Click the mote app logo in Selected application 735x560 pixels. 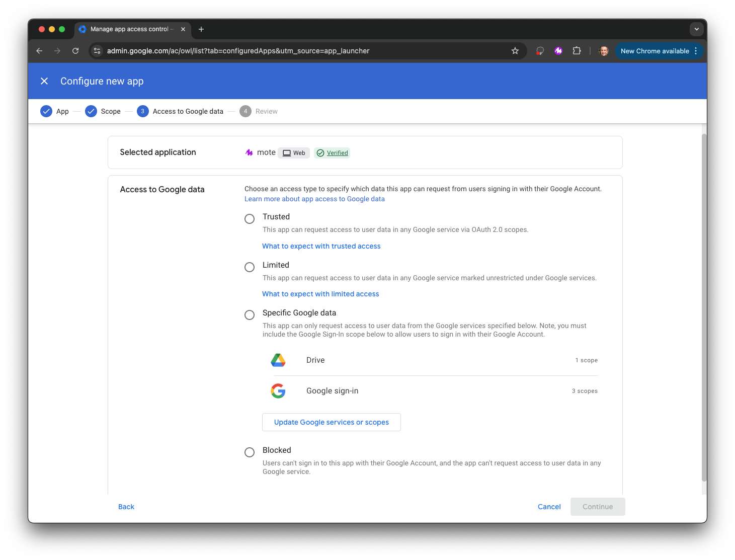[x=249, y=152]
